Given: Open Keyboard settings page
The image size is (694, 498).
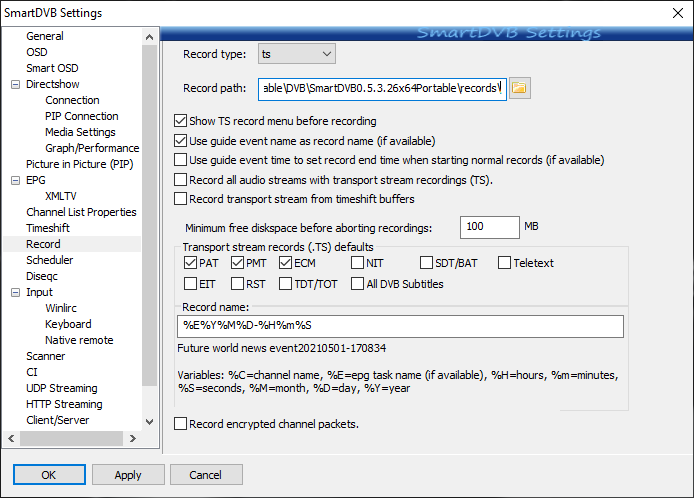Looking at the screenshot, I should pos(68,324).
